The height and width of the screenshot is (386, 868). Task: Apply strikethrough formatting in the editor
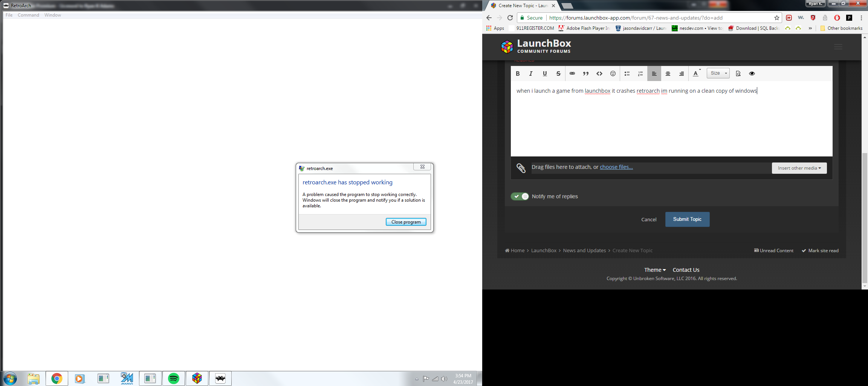[558, 74]
